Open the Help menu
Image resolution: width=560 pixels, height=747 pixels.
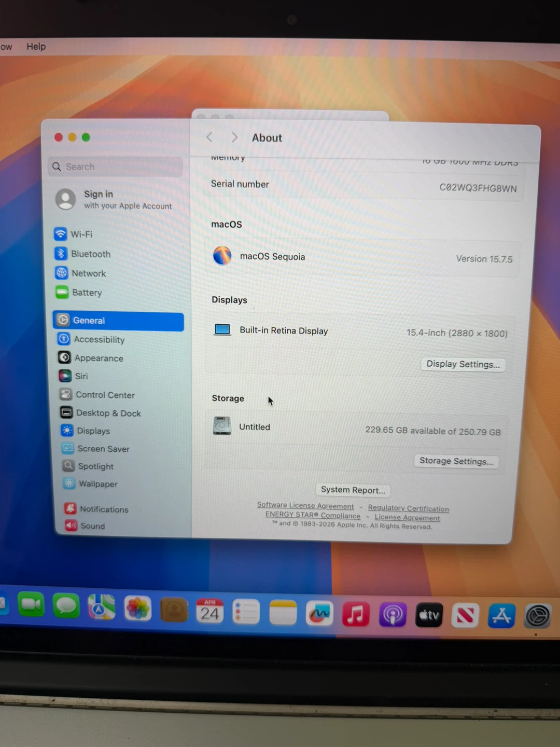(36, 47)
